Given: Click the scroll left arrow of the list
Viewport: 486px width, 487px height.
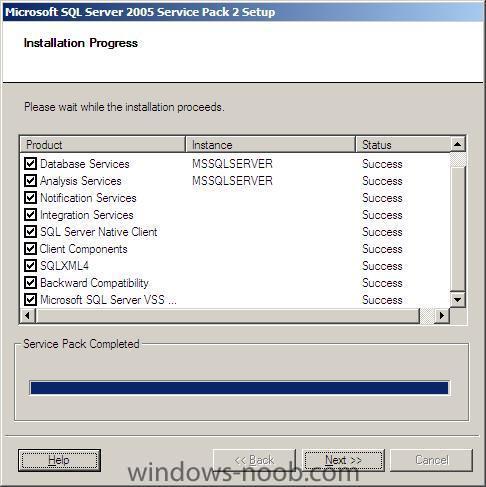Looking at the screenshot, I should (28, 315).
